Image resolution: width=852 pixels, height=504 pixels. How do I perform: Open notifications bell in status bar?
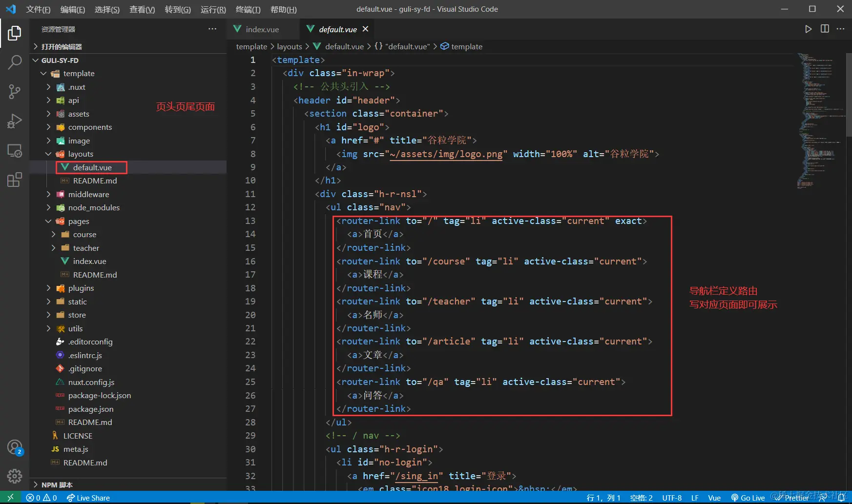click(841, 498)
